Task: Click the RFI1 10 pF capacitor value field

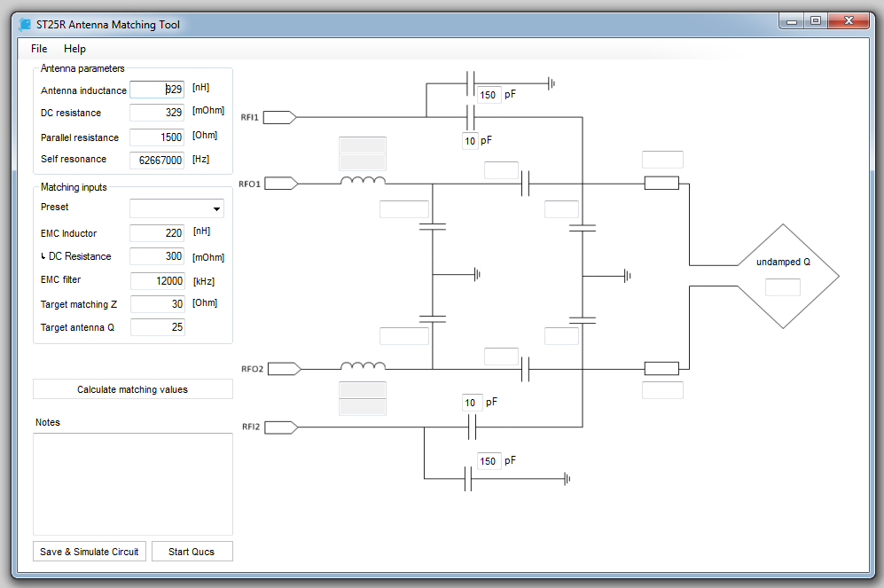Action: pos(470,141)
